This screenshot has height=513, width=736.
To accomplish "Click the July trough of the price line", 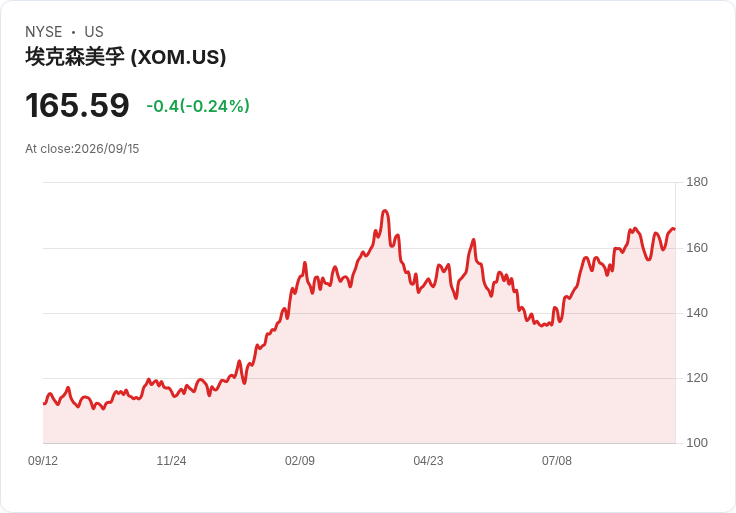I will coord(543,326).
